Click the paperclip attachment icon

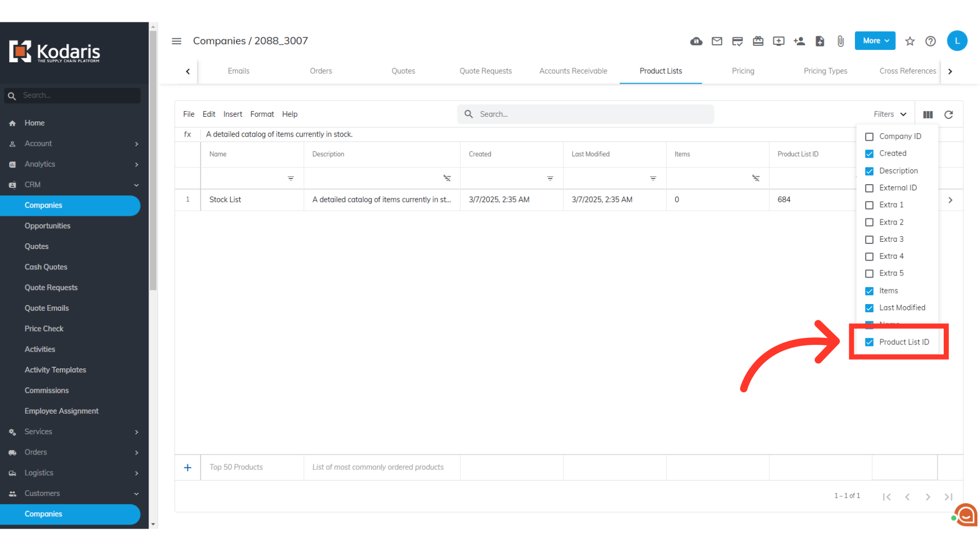[841, 41]
